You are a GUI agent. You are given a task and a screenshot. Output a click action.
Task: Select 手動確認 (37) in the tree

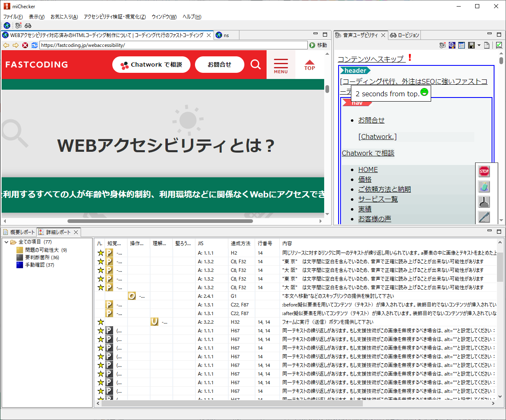tap(39, 265)
